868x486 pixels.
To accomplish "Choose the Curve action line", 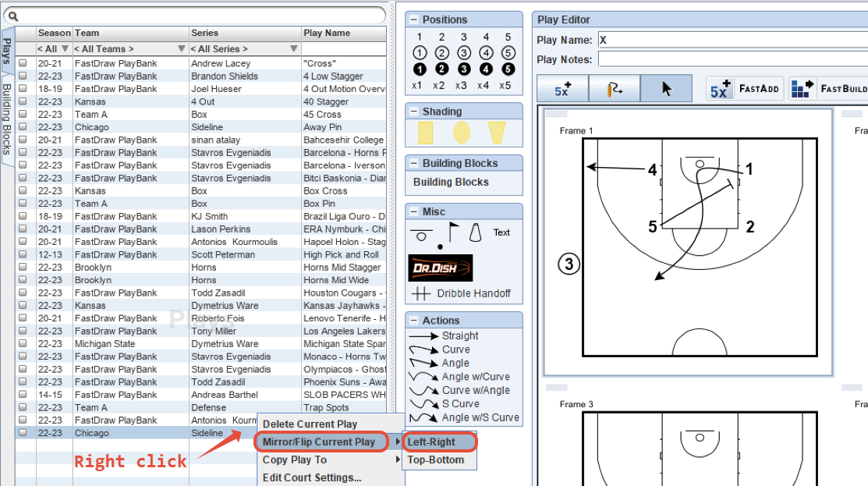I will pyautogui.click(x=440, y=349).
